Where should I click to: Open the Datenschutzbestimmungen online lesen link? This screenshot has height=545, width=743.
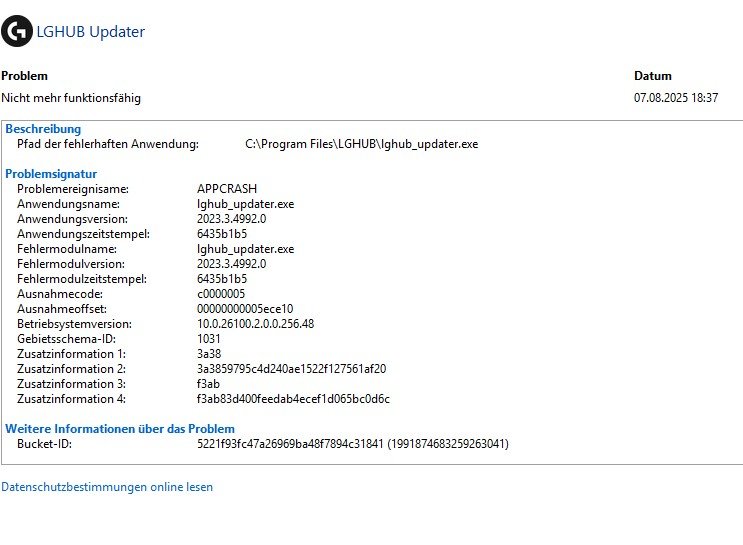point(107,487)
